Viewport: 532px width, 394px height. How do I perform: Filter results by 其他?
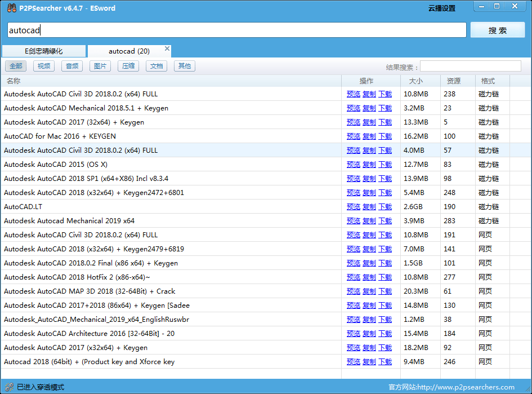point(185,66)
